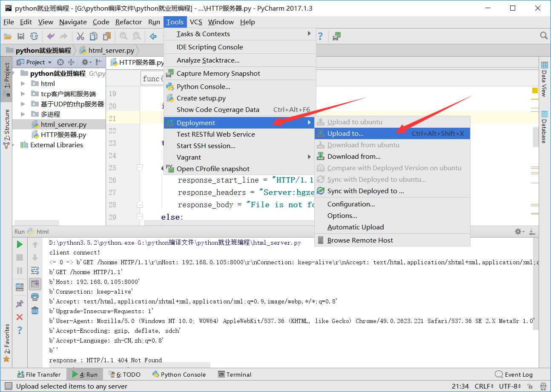Viewport: 551px width, 392px height.
Task: Toggle Automatic Upload in Deployment submenu
Action: tap(356, 227)
